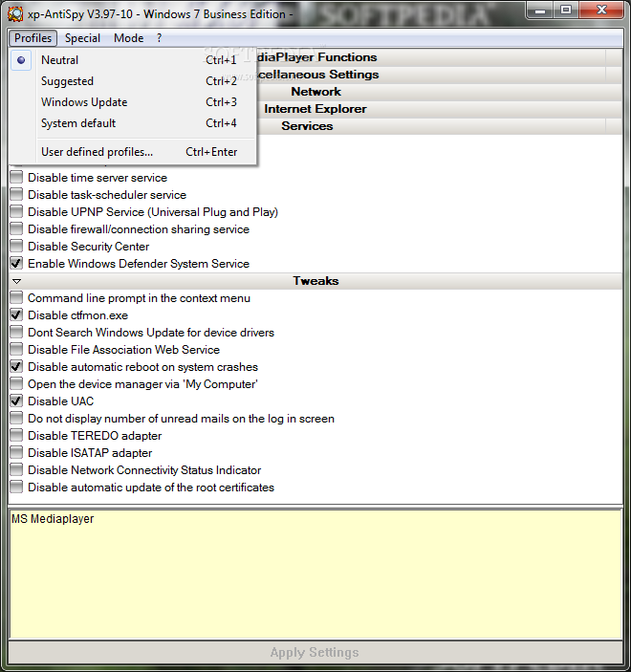Expand the Internet Explorer section header
This screenshot has height=672, width=631.
[x=439, y=109]
